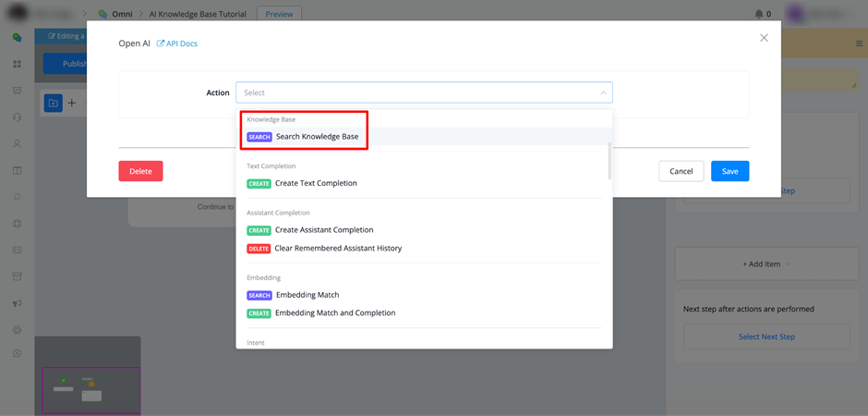Expand the Add Item dropdown

click(766, 264)
